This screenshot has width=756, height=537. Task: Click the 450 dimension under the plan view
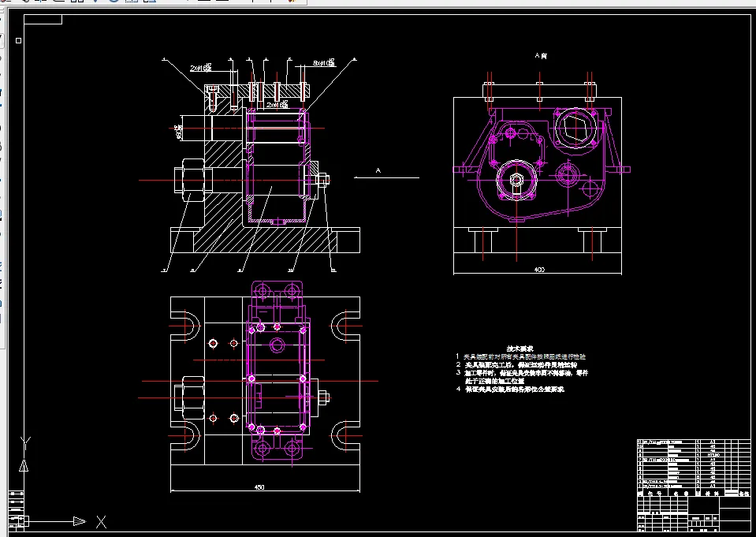click(259, 487)
